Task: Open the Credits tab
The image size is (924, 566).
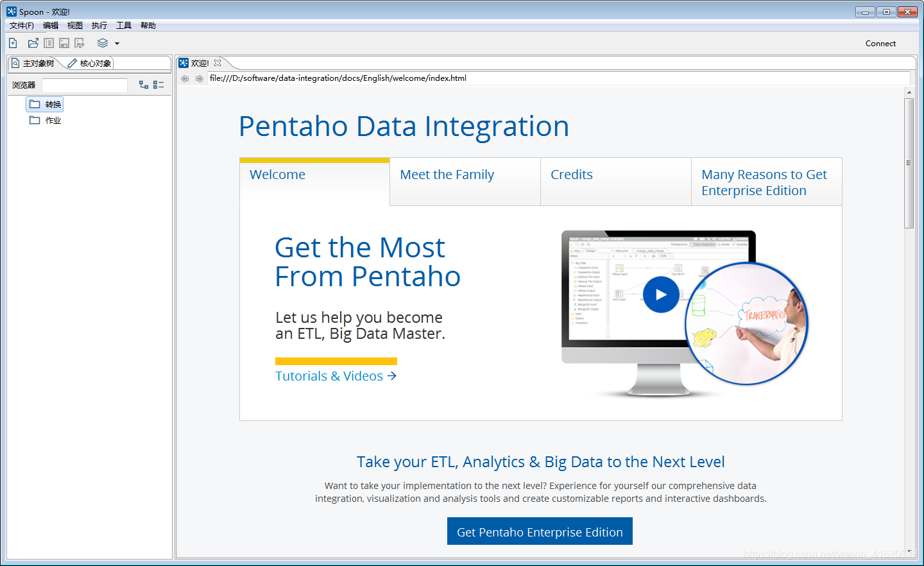Action: tap(616, 182)
